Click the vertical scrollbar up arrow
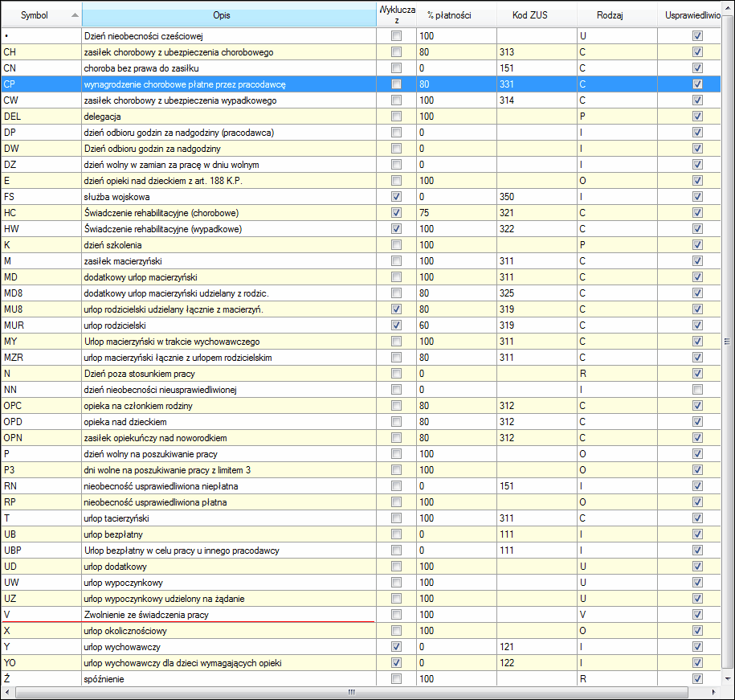Viewport: 735px width, 700px height. [728, 10]
